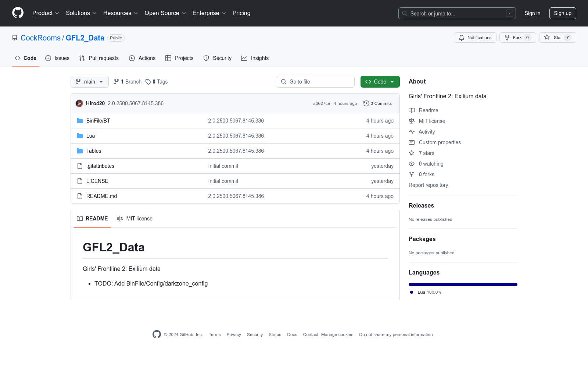This screenshot has width=588, height=368.
Task: Open the Tables folder name link
Action: (94, 151)
